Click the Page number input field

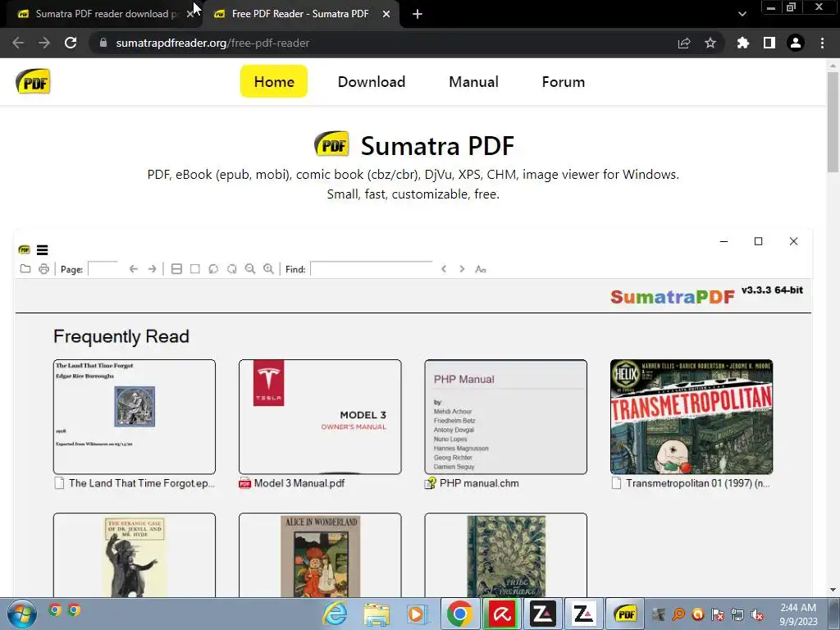tap(103, 268)
